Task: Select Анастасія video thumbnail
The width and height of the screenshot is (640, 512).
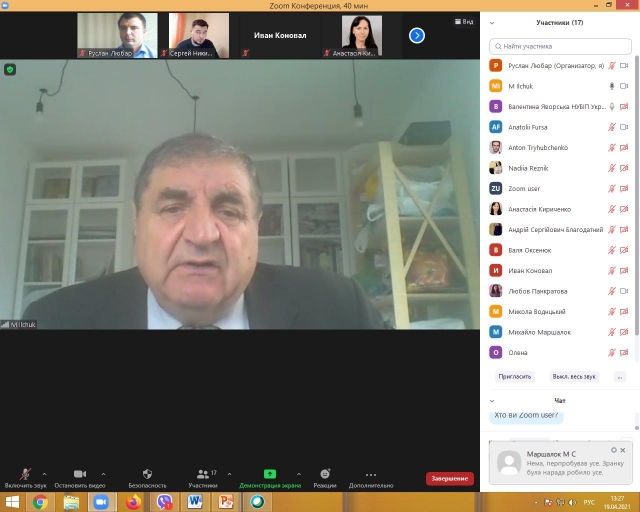Action: [362, 36]
